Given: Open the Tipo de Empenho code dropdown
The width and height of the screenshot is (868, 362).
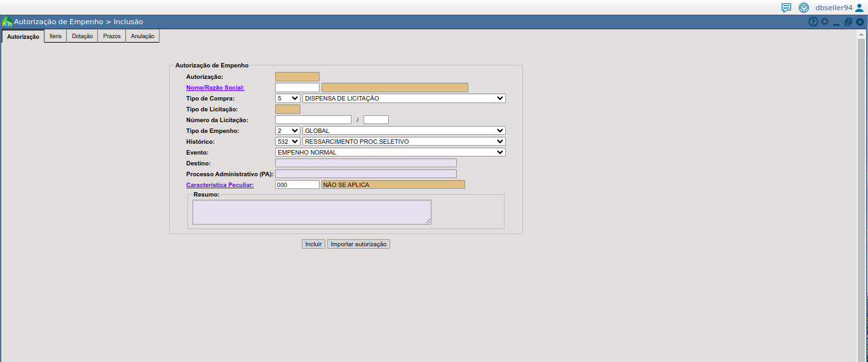Looking at the screenshot, I should point(287,130).
